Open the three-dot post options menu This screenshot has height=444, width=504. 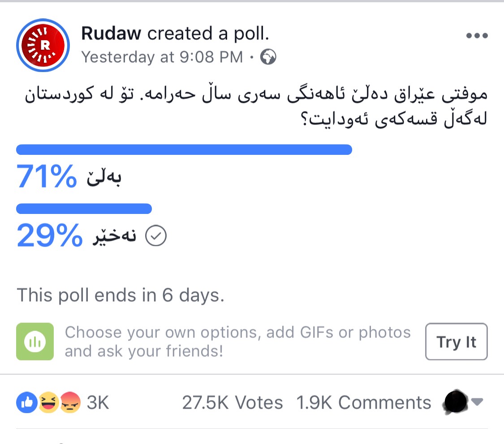click(x=477, y=36)
